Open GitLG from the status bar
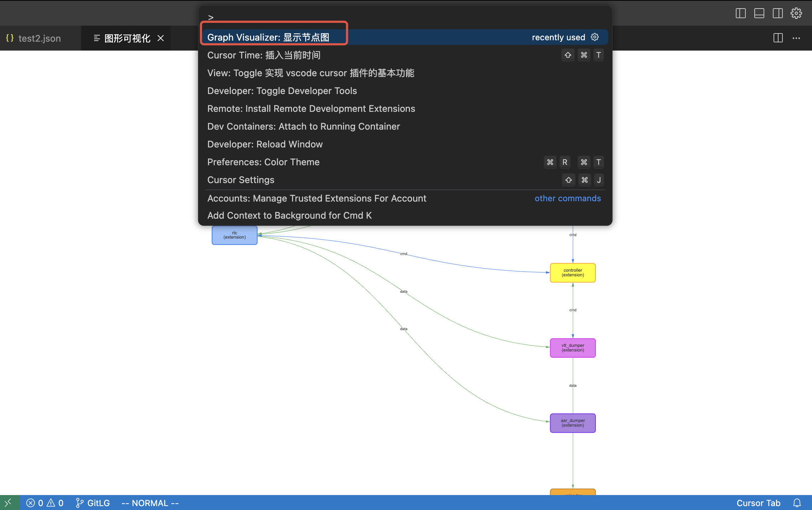This screenshot has width=812, height=510. (93, 503)
